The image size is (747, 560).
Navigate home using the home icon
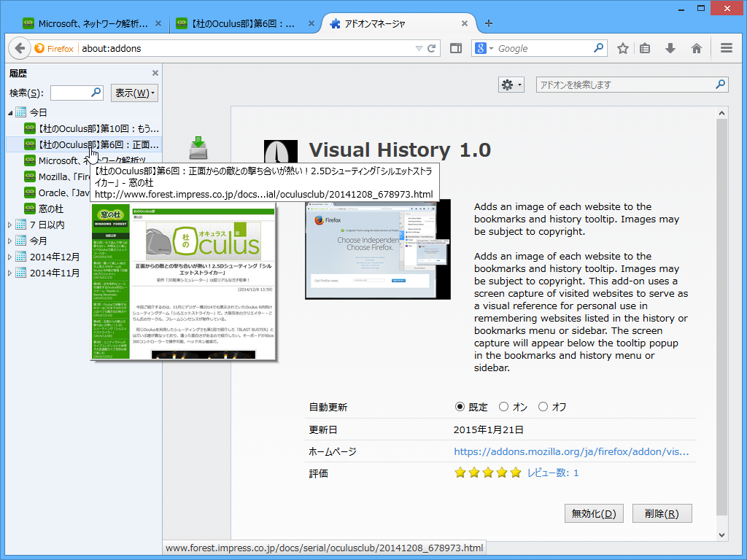[696, 48]
